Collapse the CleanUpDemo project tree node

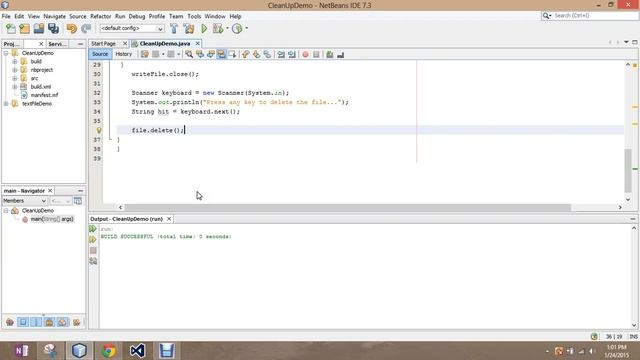coord(6,53)
